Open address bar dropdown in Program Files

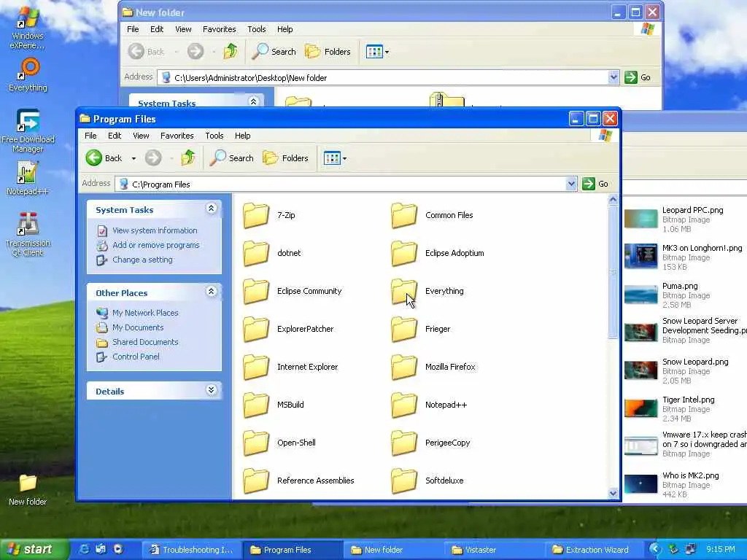tap(571, 184)
